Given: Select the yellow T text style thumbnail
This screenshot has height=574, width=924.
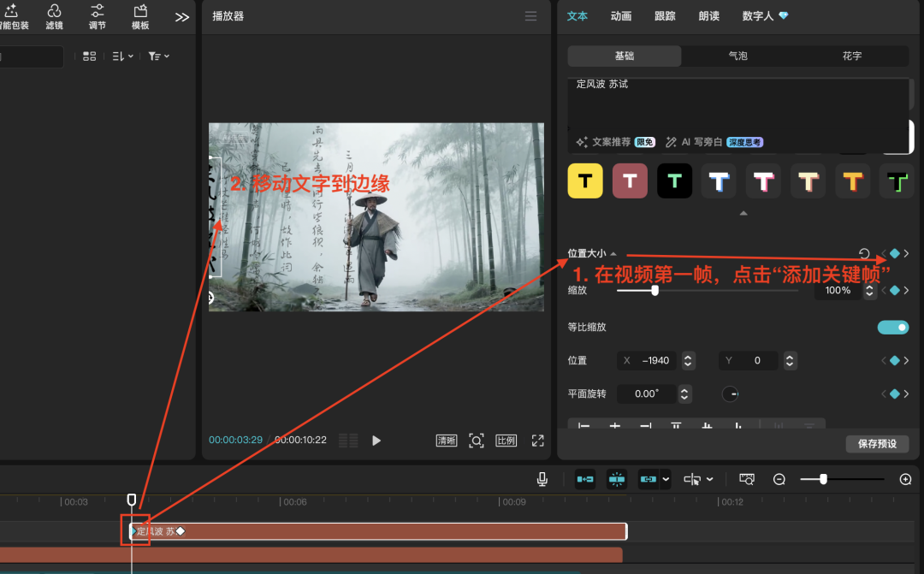Looking at the screenshot, I should pos(585,180).
